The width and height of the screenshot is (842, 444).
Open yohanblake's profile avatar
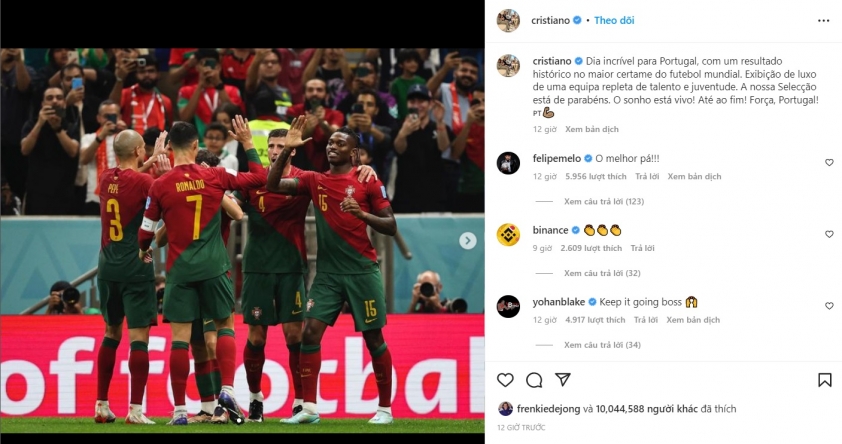(x=508, y=307)
